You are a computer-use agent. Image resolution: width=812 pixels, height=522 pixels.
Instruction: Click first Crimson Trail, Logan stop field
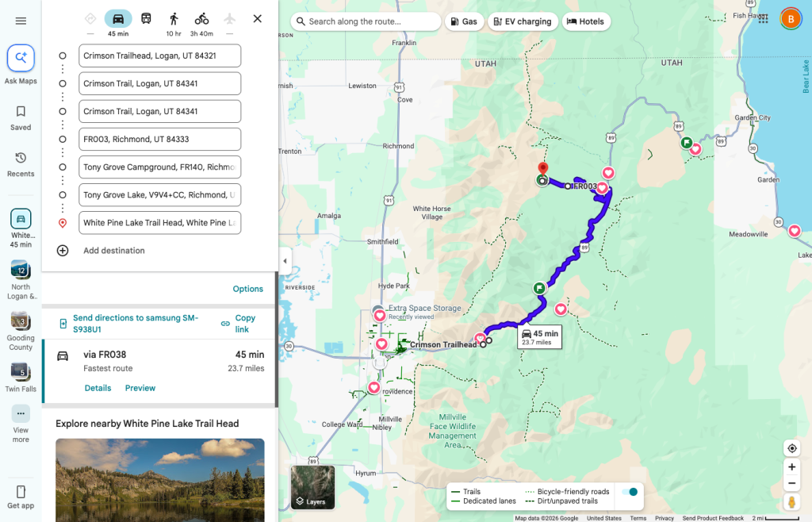point(159,83)
